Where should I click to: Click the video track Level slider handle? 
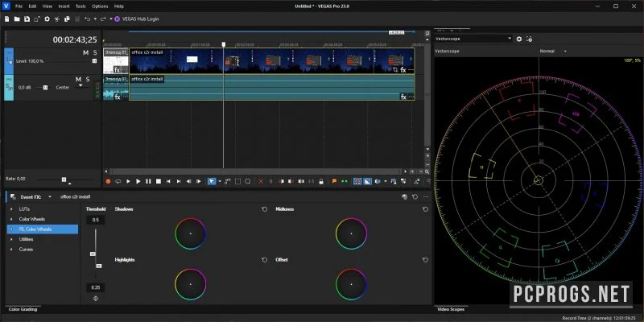[95, 61]
